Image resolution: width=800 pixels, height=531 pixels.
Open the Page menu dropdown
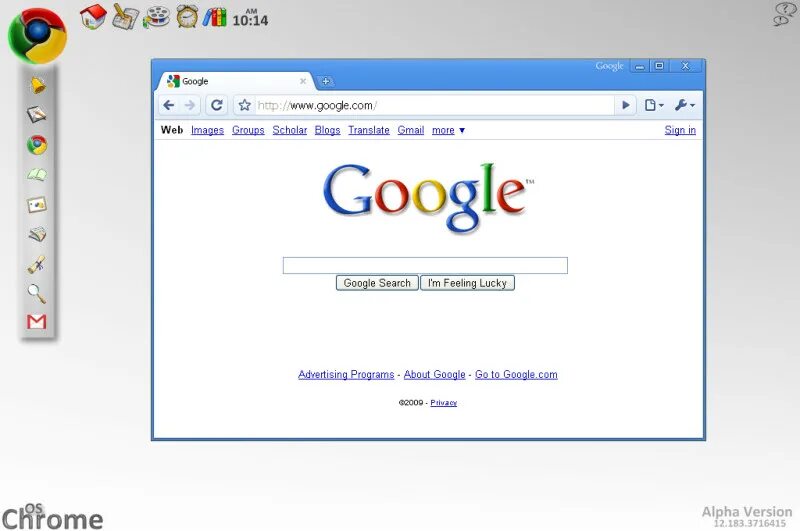[x=654, y=105]
